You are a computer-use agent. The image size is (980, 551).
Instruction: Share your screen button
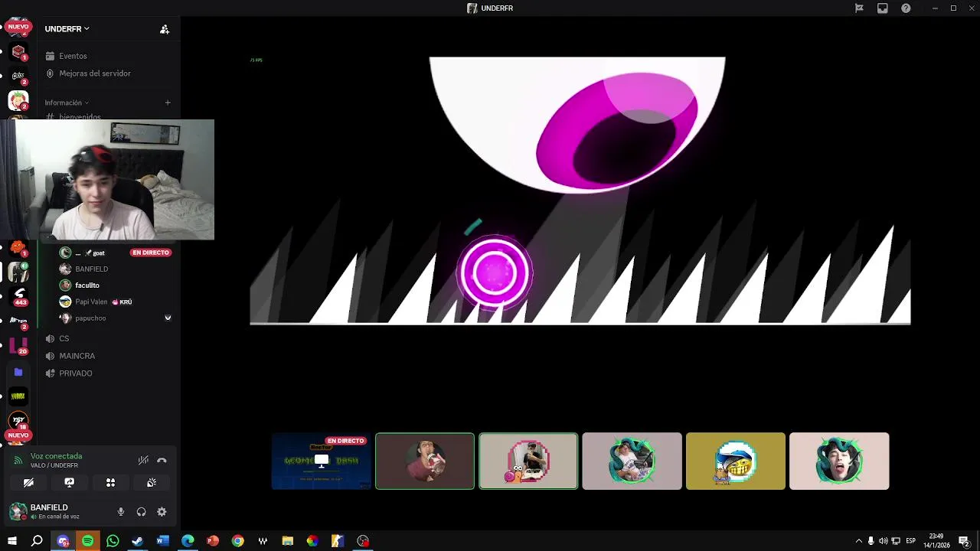click(70, 483)
